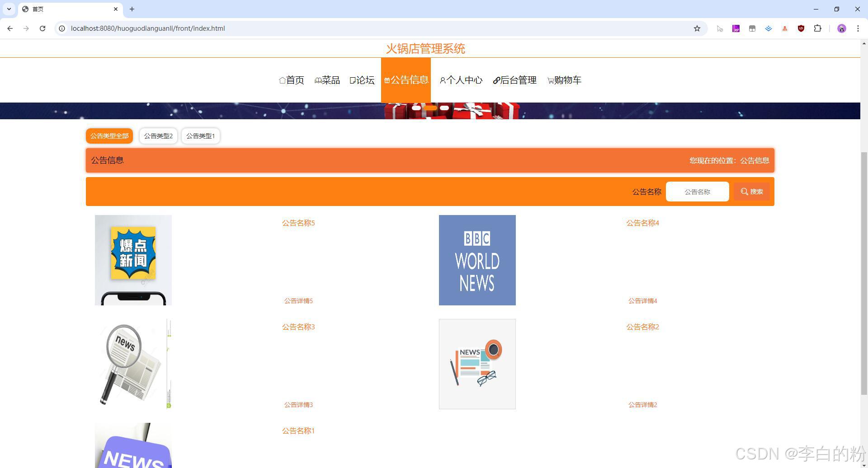Open the Chrome three-dot menu
Image resolution: width=868 pixels, height=468 pixels.
pos(858,28)
